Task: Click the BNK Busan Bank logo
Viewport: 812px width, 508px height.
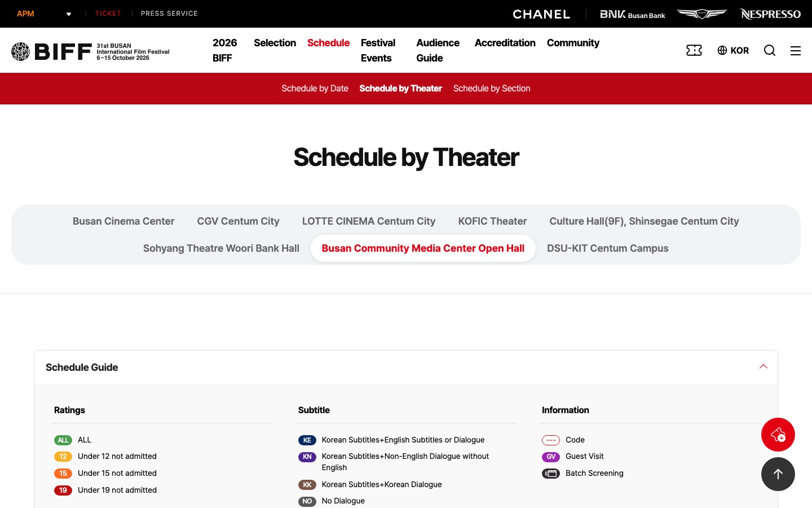Action: point(633,14)
